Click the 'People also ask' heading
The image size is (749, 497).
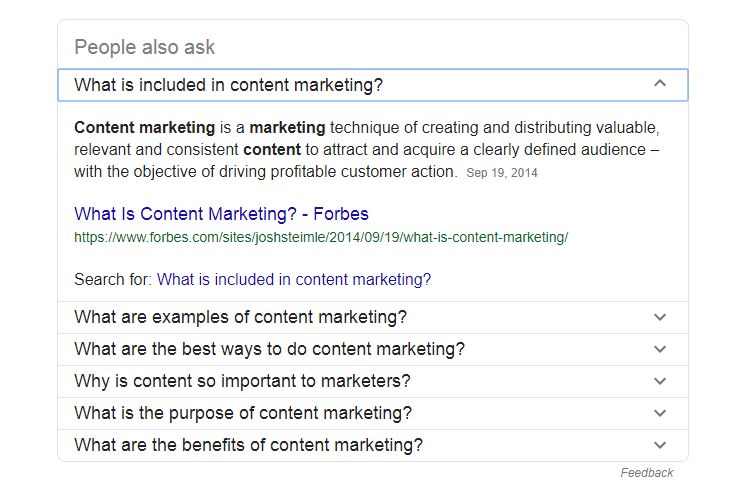[x=144, y=47]
